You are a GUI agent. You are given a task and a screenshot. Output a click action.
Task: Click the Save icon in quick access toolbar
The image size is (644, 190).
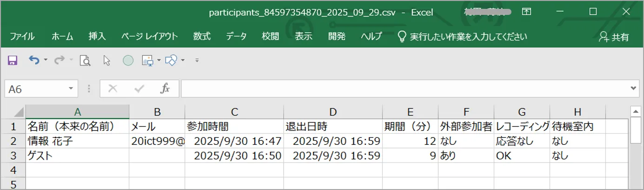click(13, 60)
